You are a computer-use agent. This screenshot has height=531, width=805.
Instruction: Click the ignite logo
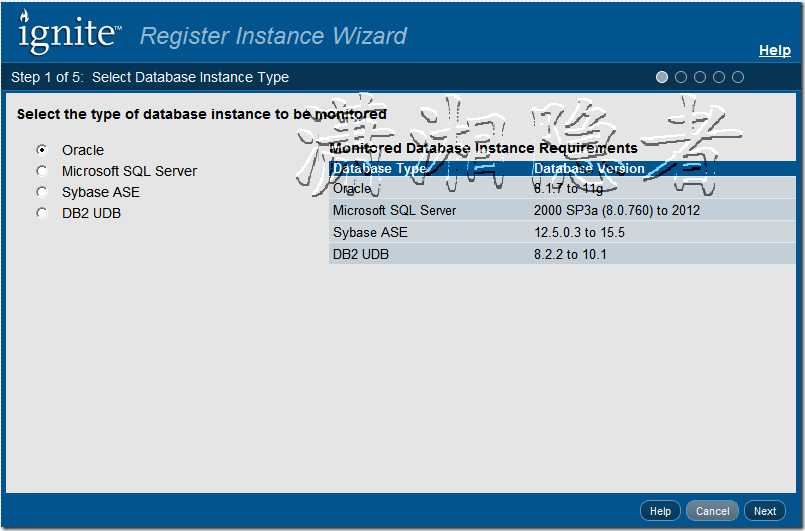point(69,32)
